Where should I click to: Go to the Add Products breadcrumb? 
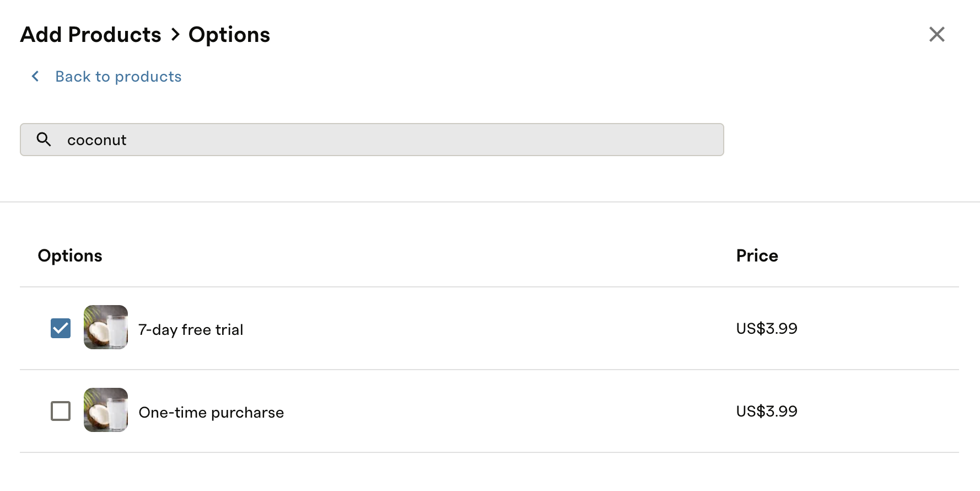(91, 35)
